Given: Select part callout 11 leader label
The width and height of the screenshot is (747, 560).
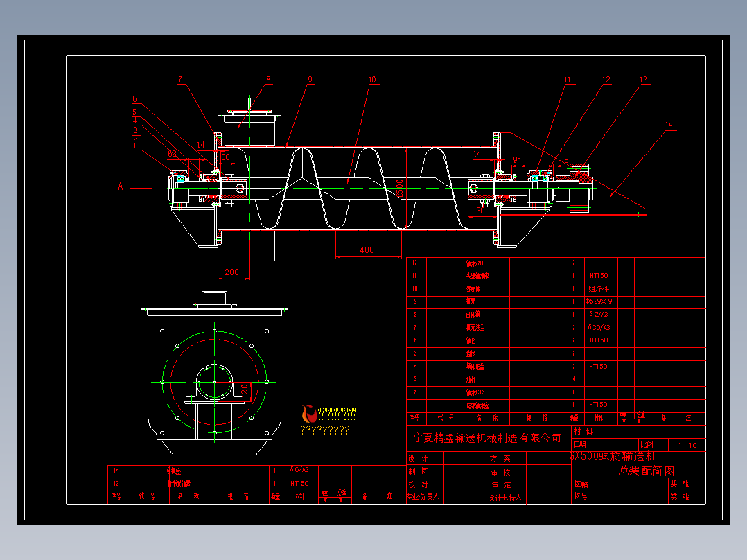Looking at the screenshot, I should coord(567,80).
